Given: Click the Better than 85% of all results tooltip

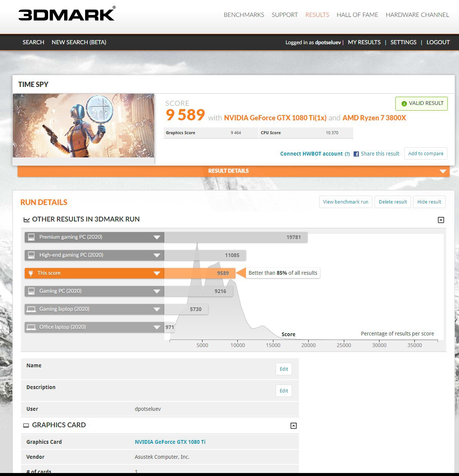Looking at the screenshot, I should (283, 273).
